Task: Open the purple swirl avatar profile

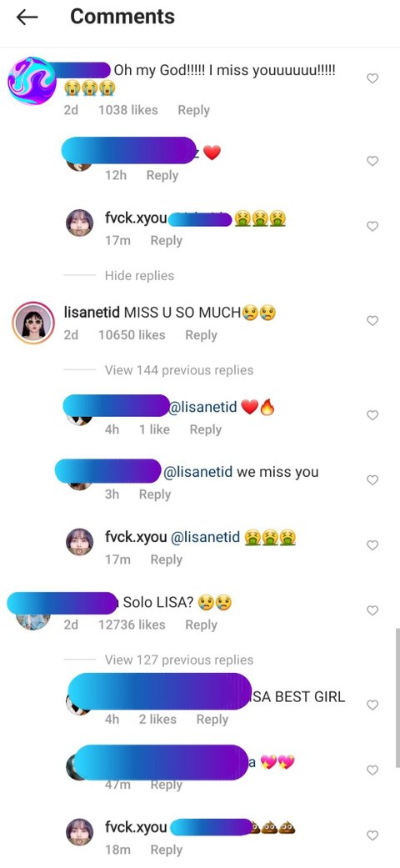Action: [32, 80]
